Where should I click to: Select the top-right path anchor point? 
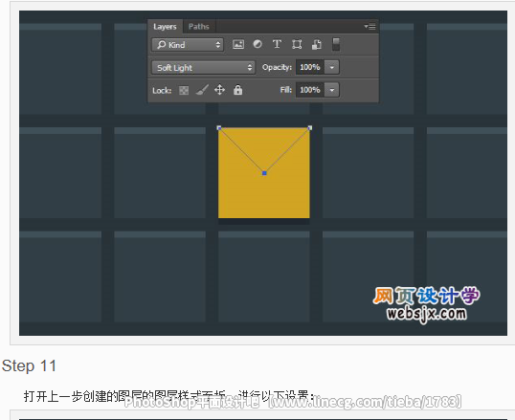[x=310, y=128]
